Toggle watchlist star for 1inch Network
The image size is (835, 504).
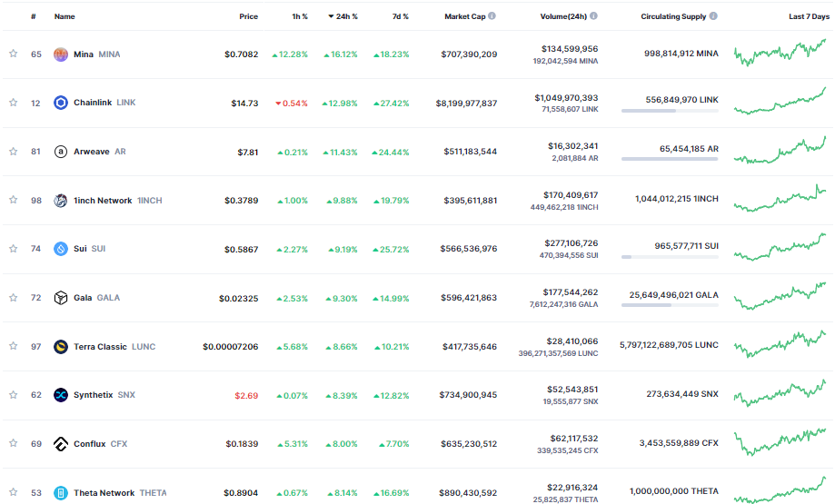coord(14,200)
